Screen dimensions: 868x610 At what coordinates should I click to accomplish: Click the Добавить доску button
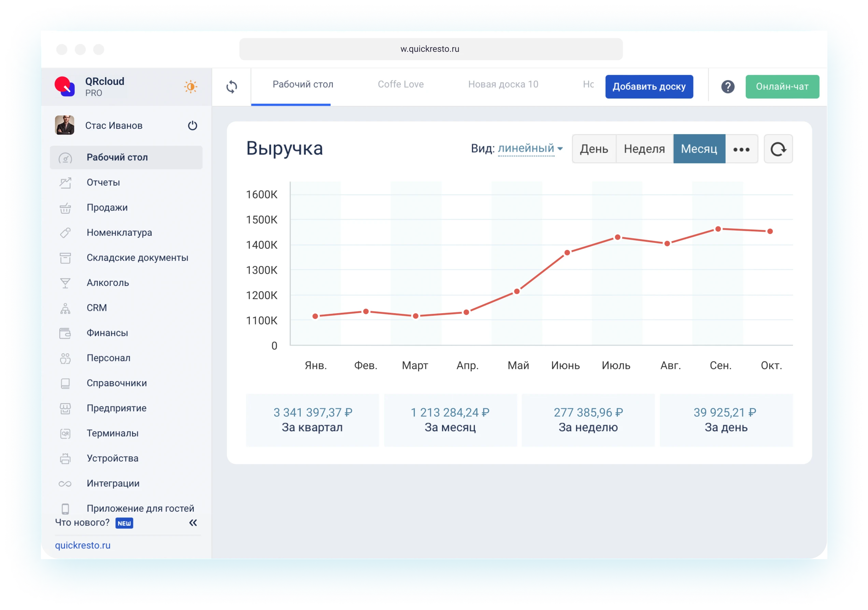coord(649,87)
